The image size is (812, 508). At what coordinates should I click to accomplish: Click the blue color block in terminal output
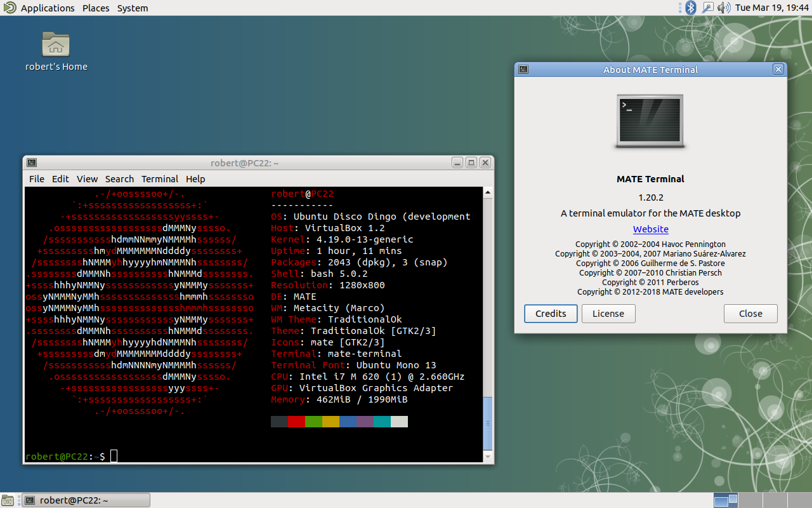click(348, 422)
